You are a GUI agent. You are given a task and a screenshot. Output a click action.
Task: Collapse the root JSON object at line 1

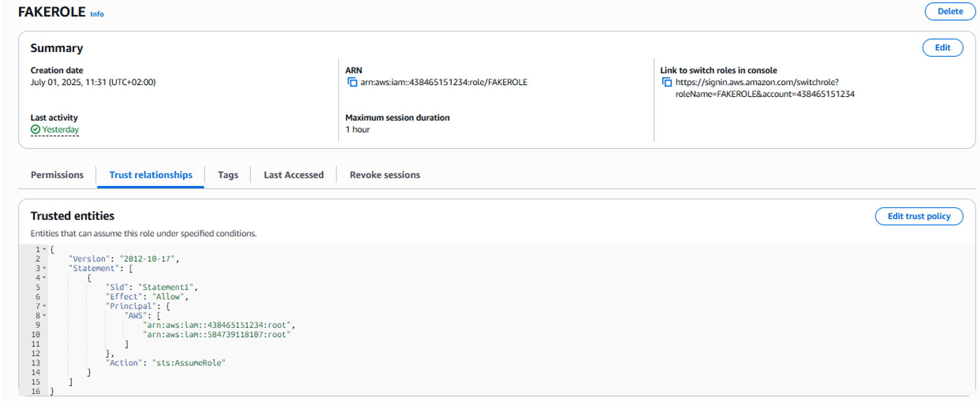coord(44,249)
